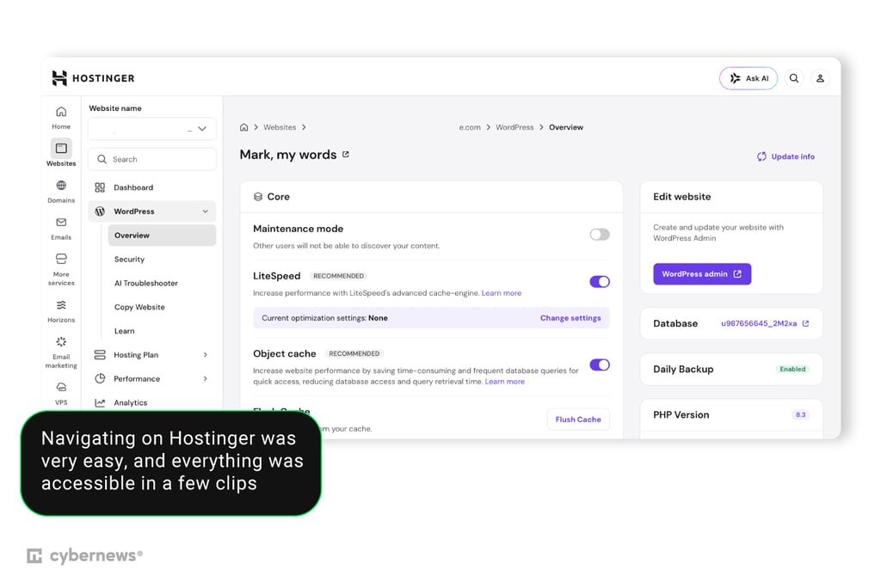Open the Email marketing icon
Image resolution: width=881 pixels, height=588 pixels.
click(x=61, y=342)
